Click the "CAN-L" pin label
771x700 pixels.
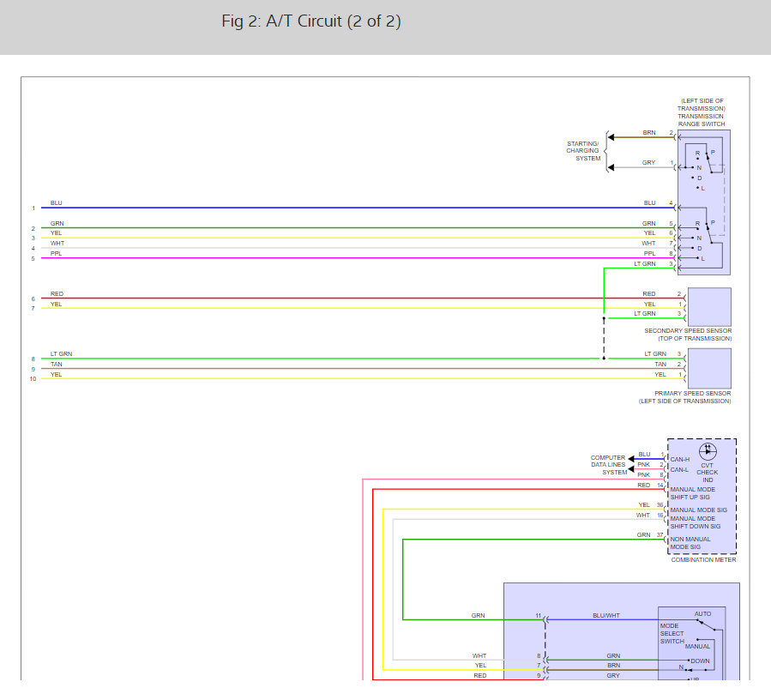(679, 469)
